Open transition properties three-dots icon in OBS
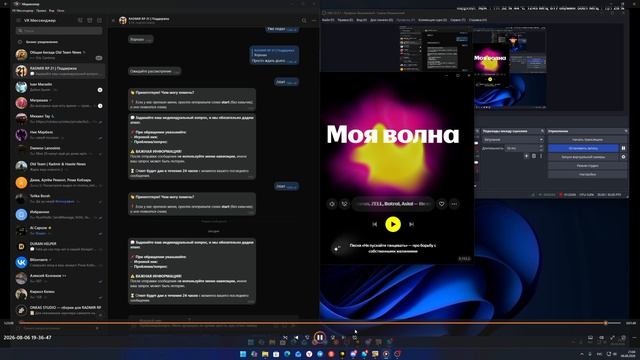 541,156
